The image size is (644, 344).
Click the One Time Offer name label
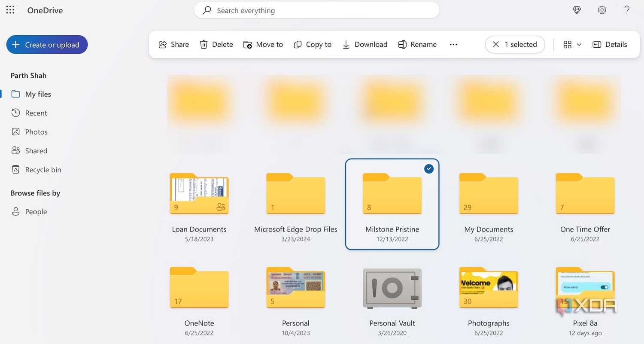(585, 229)
